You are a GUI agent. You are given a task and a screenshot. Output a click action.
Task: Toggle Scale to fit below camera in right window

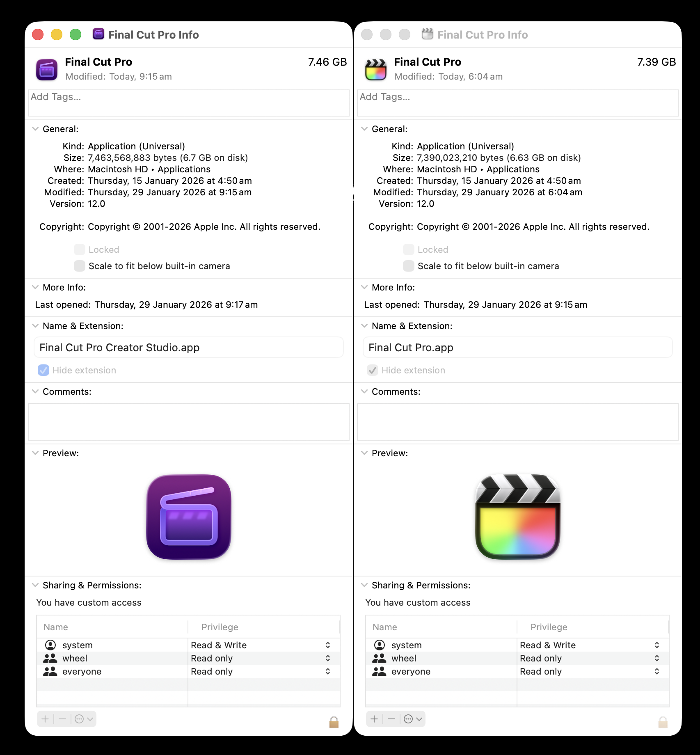[409, 266]
